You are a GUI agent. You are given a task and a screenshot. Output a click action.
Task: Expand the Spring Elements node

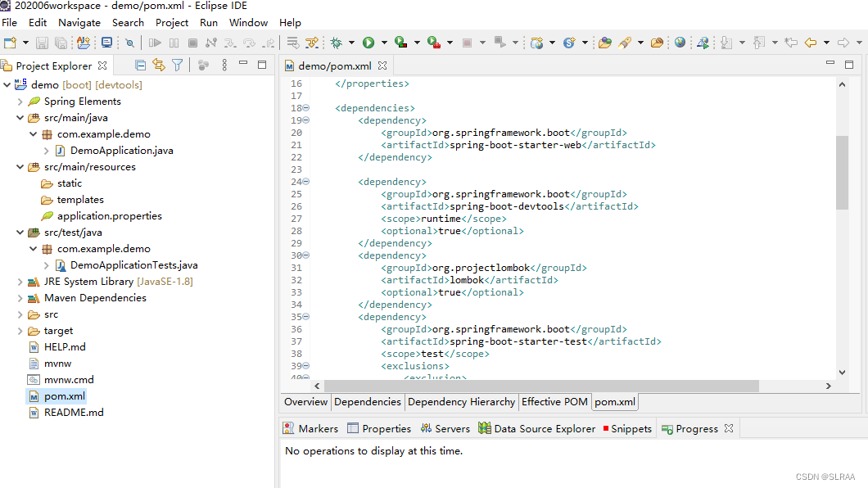[20, 102]
